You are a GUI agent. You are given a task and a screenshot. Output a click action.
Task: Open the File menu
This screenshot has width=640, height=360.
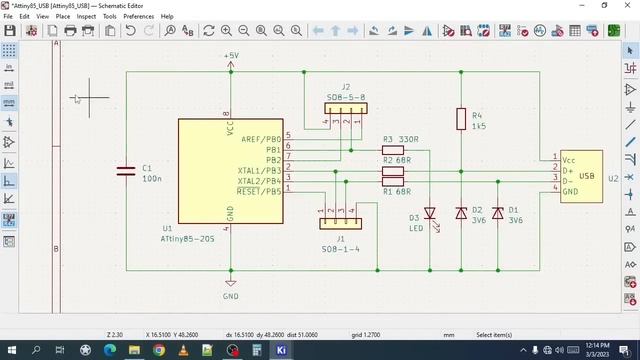[x=8, y=16]
